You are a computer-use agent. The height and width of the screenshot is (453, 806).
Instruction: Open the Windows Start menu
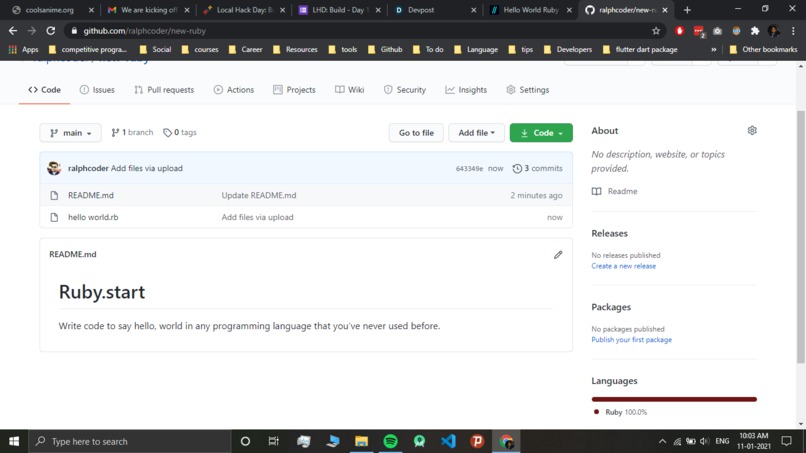point(14,441)
